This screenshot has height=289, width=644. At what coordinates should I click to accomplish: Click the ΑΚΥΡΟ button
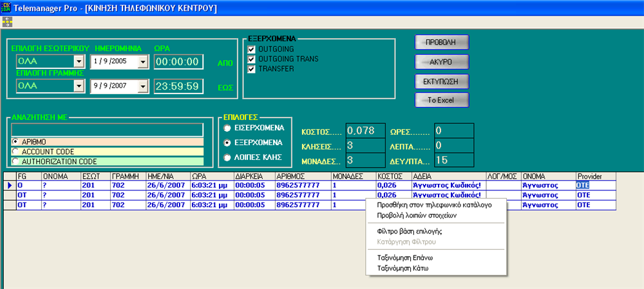[442, 62]
